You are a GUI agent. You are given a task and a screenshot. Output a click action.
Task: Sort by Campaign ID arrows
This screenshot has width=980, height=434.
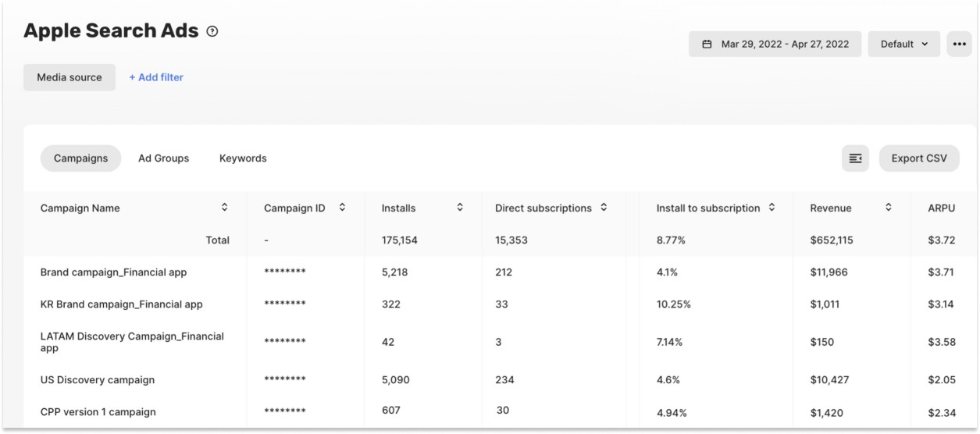click(x=342, y=208)
